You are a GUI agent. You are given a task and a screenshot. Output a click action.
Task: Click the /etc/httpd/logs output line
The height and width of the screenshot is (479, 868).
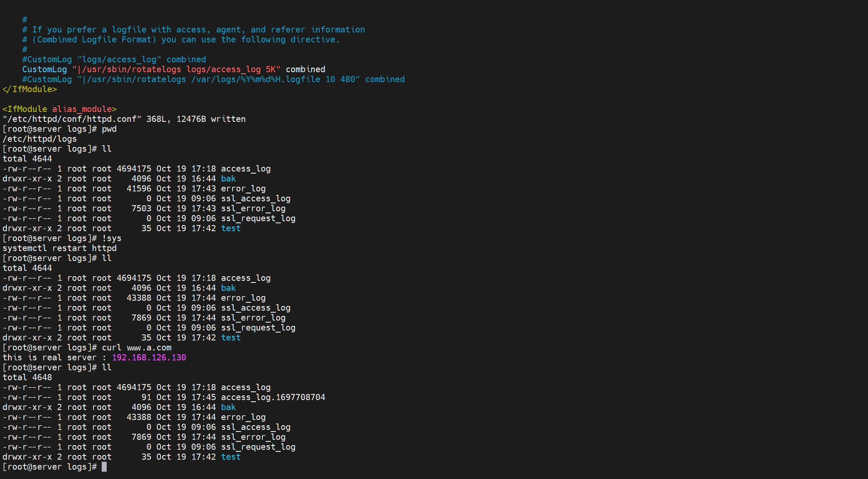[x=39, y=139]
